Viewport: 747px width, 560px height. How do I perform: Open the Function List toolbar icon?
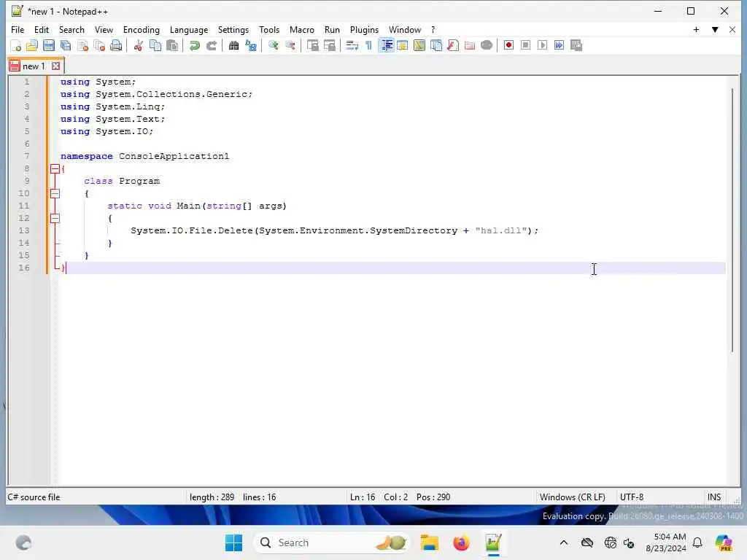453,46
